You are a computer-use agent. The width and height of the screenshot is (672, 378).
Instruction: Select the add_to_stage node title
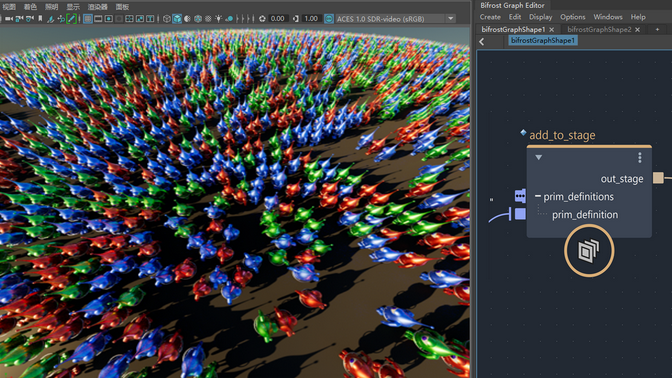point(562,135)
